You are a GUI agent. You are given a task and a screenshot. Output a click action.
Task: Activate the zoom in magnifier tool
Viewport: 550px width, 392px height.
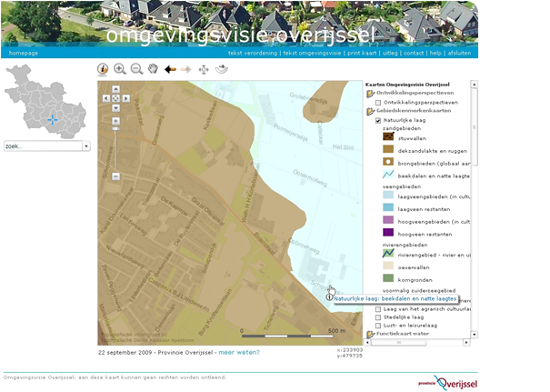tap(119, 69)
